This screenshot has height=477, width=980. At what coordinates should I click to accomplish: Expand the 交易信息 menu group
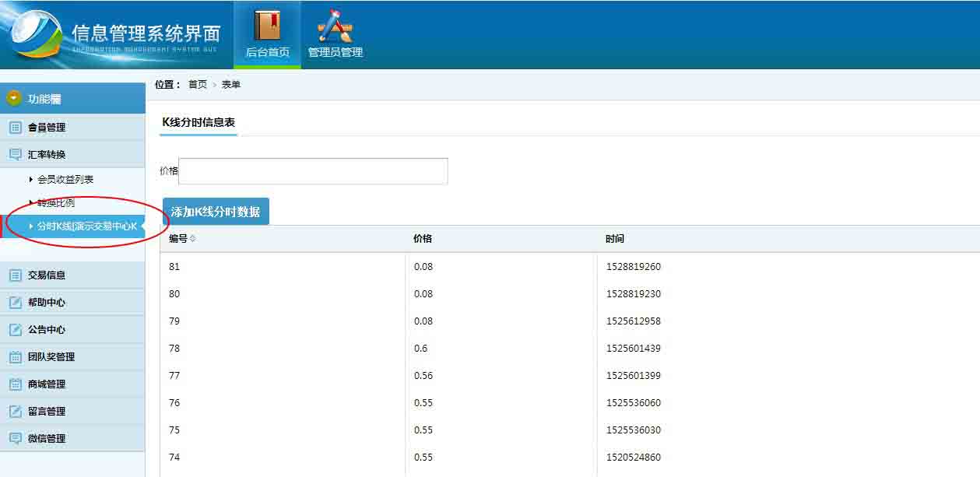coord(47,275)
